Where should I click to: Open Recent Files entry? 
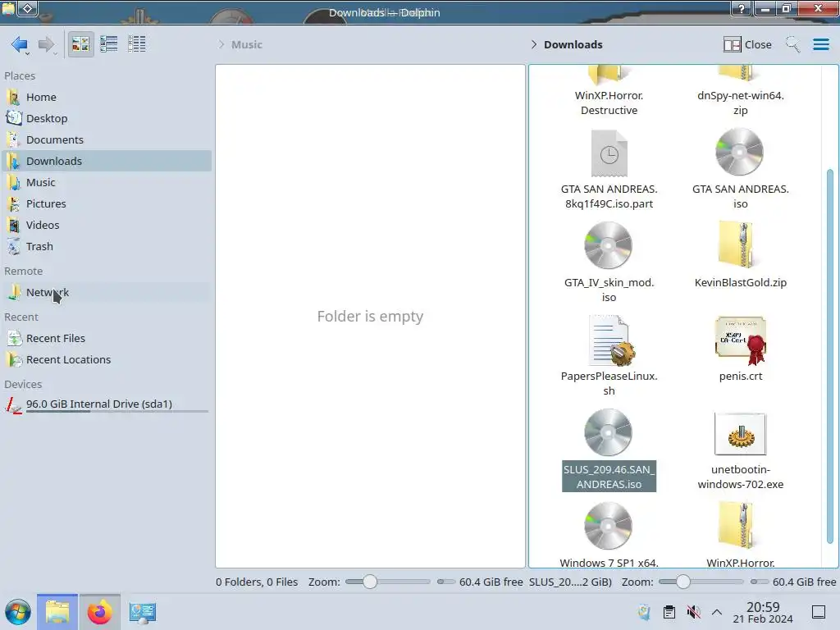pos(107,338)
